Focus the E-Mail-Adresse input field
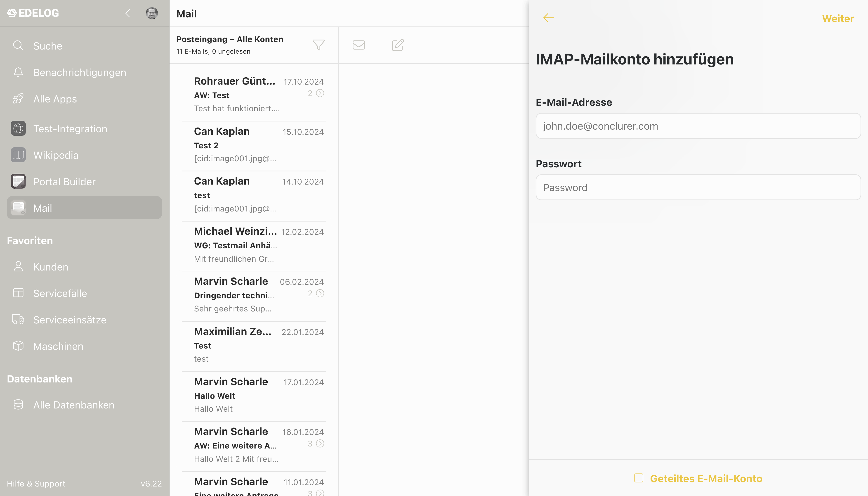This screenshot has height=496, width=868. [x=698, y=126]
